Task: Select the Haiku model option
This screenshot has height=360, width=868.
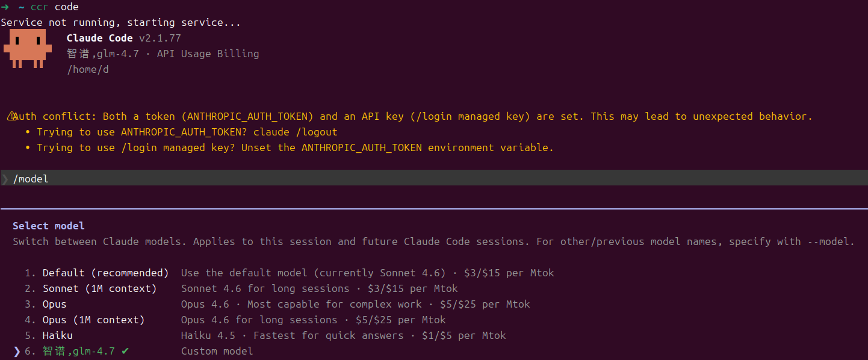Action: coord(57,335)
